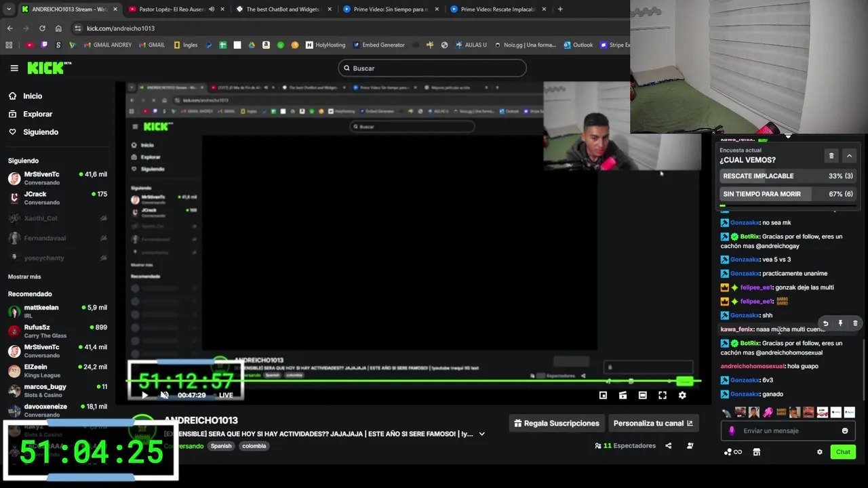
Task: Delete the kawa_fenix chat message
Action: point(855,323)
